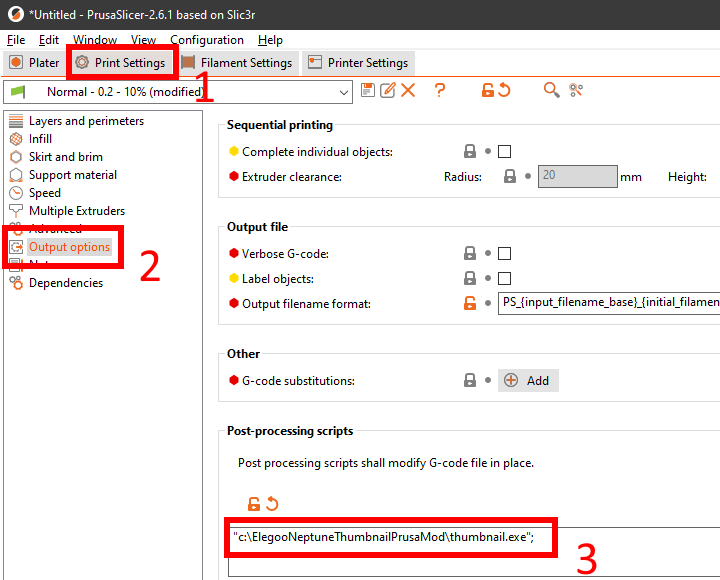The width and height of the screenshot is (720, 580).
Task: Click the question mark help icon
Action: pyautogui.click(x=440, y=90)
